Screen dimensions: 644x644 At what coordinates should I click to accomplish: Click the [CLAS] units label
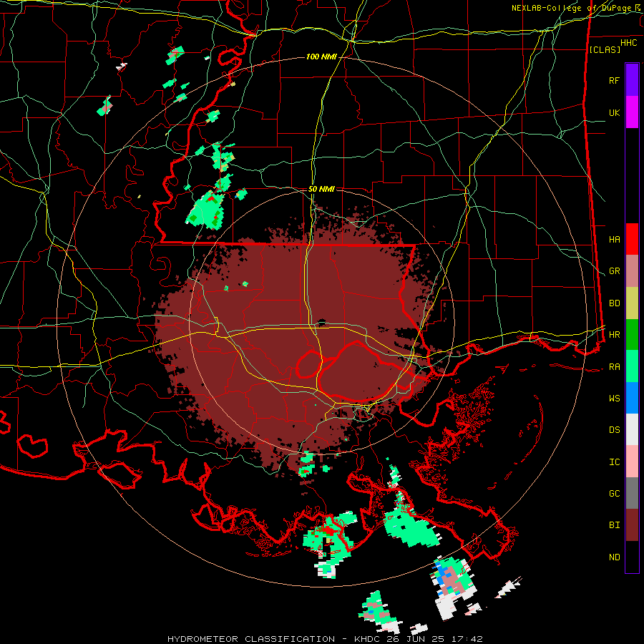tap(605, 49)
